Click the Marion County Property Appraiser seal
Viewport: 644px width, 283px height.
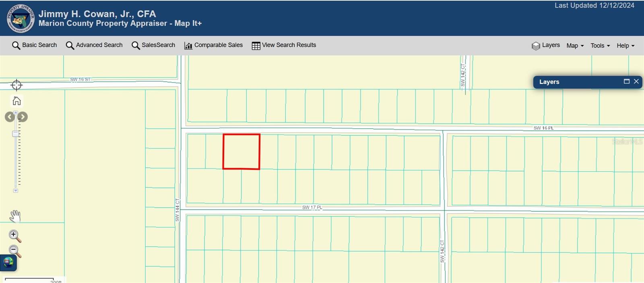[x=20, y=19]
